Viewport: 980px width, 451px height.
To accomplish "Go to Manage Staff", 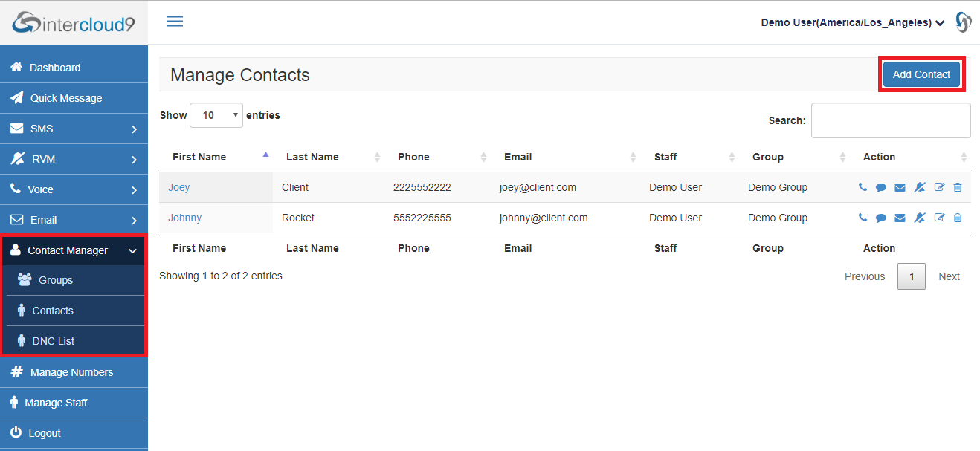I will [x=74, y=403].
